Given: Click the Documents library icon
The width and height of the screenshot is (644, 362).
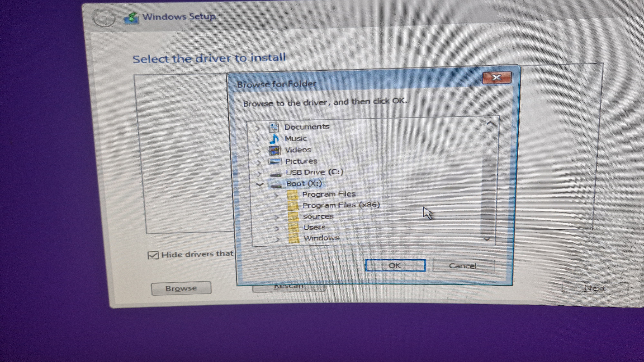Looking at the screenshot, I should (x=274, y=127).
